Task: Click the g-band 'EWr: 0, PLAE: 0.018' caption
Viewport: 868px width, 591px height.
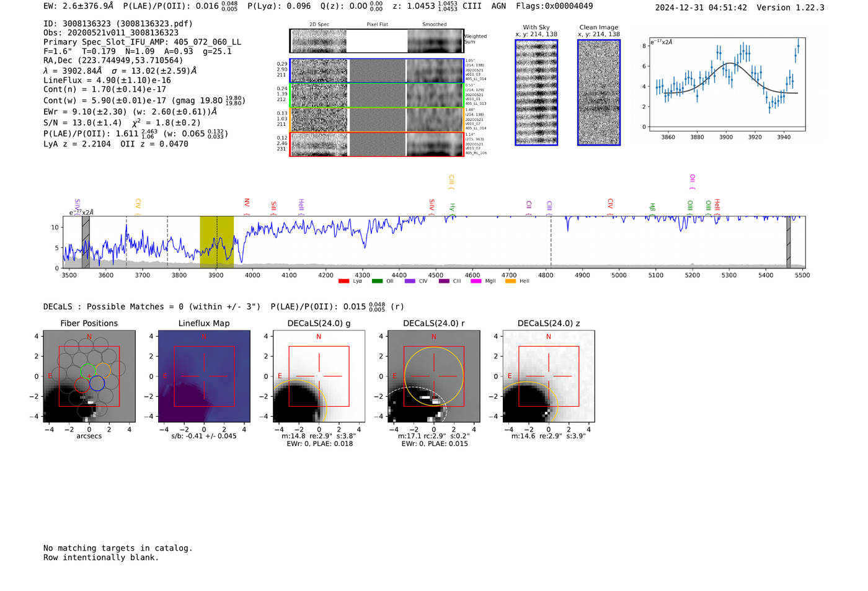Action: tap(319, 444)
